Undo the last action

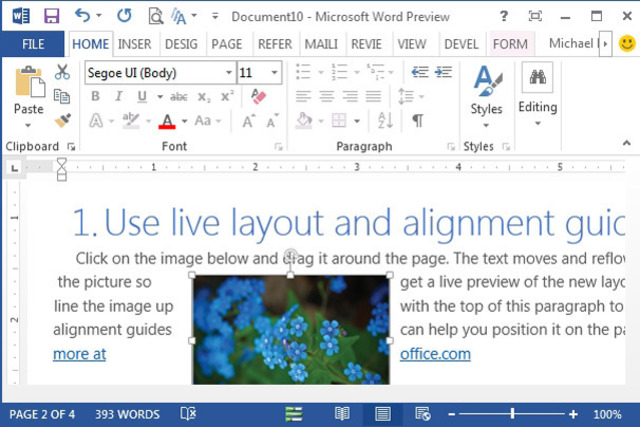[83, 16]
